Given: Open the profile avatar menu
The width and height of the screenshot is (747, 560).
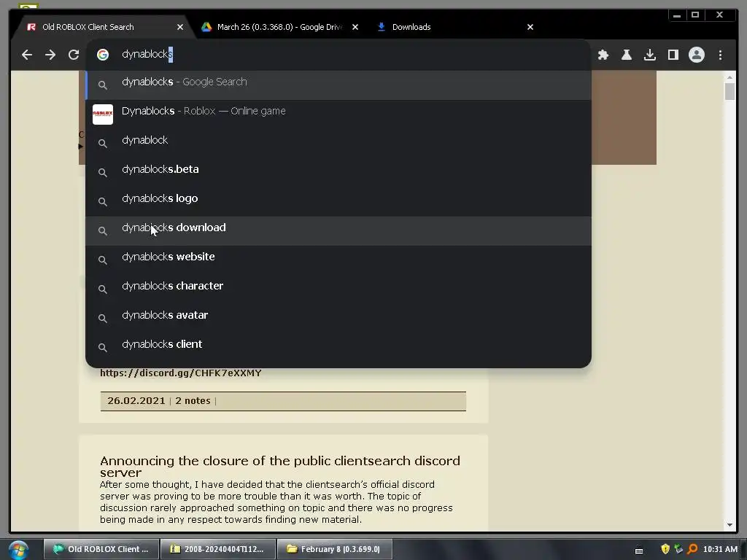Looking at the screenshot, I should 697,55.
